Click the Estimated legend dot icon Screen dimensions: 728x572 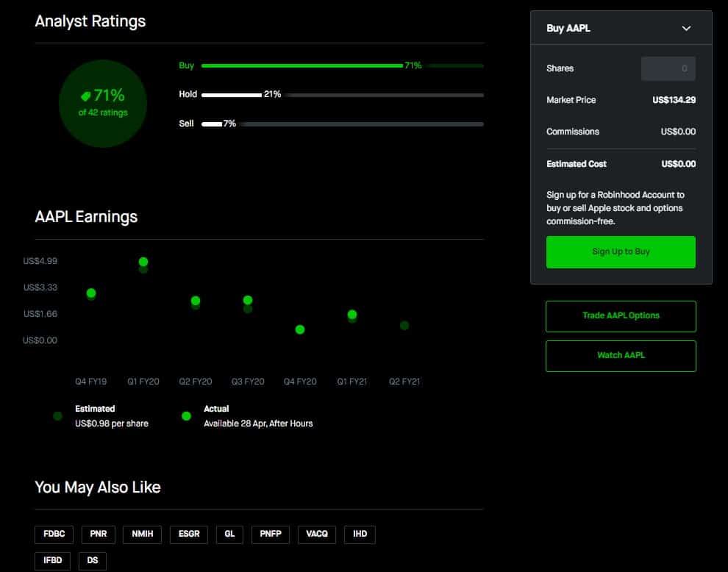pos(57,416)
